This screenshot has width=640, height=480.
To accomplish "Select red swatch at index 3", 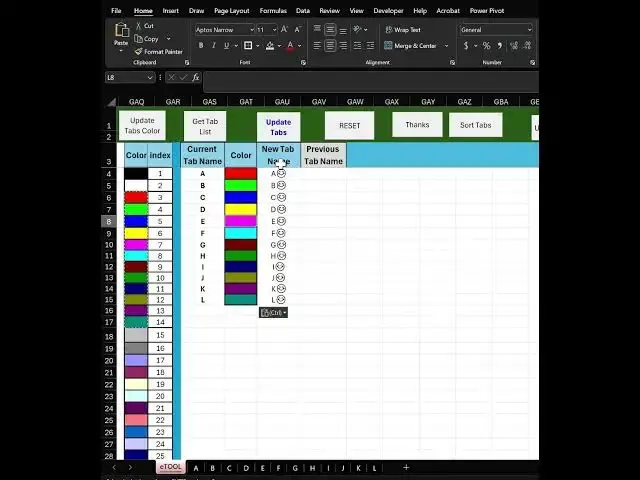I will coord(136,198).
